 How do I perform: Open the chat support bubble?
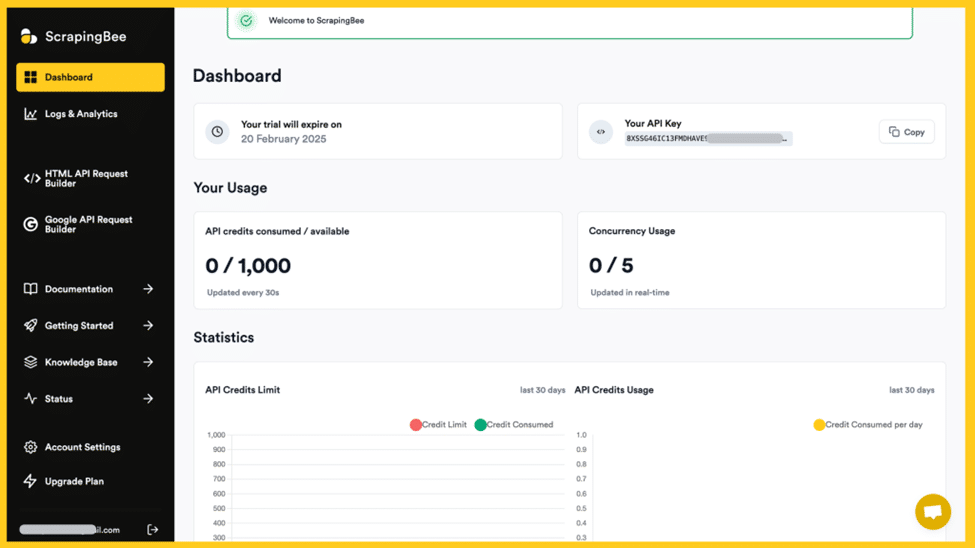click(933, 511)
